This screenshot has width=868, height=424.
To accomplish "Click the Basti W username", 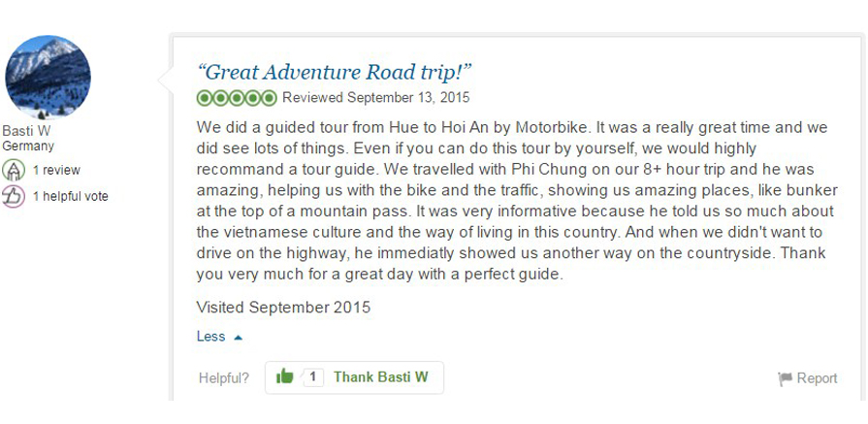I will 26,132.
